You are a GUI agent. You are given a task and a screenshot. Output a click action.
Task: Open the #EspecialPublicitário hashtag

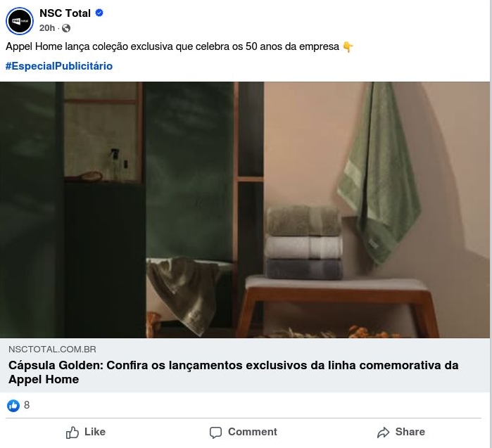tap(59, 66)
